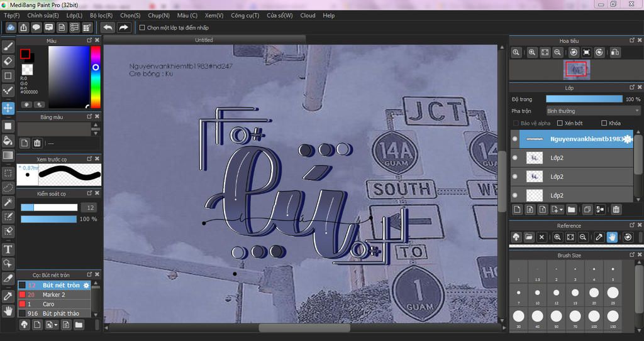644x341 pixels.
Task: Click the brush size value field
Action: 89,208
